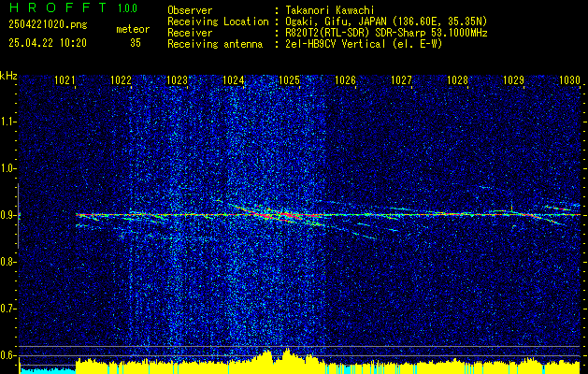Click time marker 1024
The width and height of the screenshot is (588, 374).
pyautogui.click(x=234, y=79)
